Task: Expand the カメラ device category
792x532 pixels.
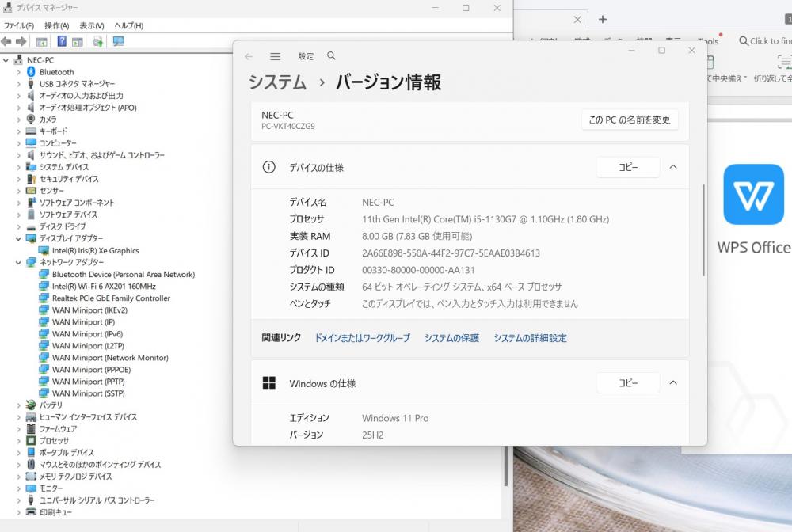Action: point(19,120)
